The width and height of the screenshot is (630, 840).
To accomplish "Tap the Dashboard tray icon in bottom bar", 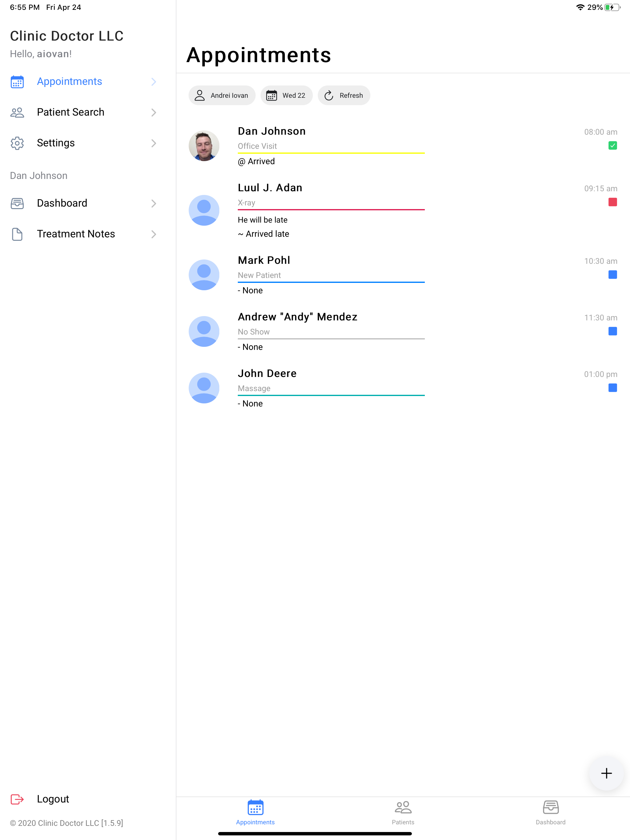I will [x=551, y=807].
